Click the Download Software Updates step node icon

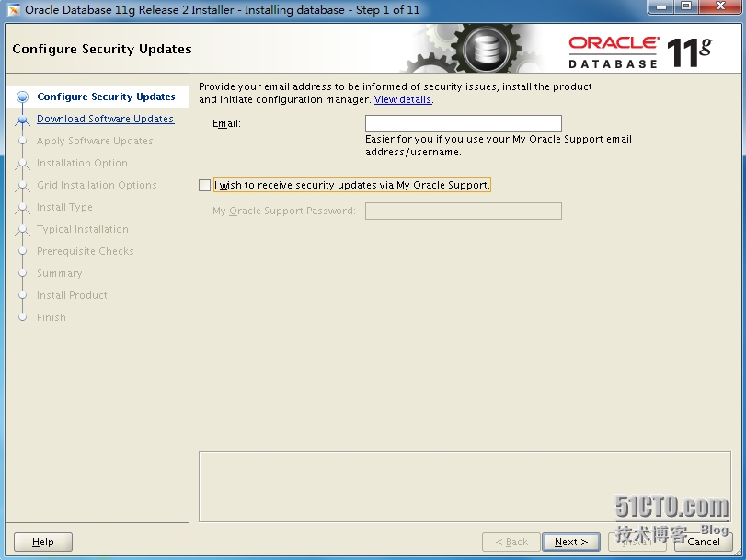tap(22, 120)
